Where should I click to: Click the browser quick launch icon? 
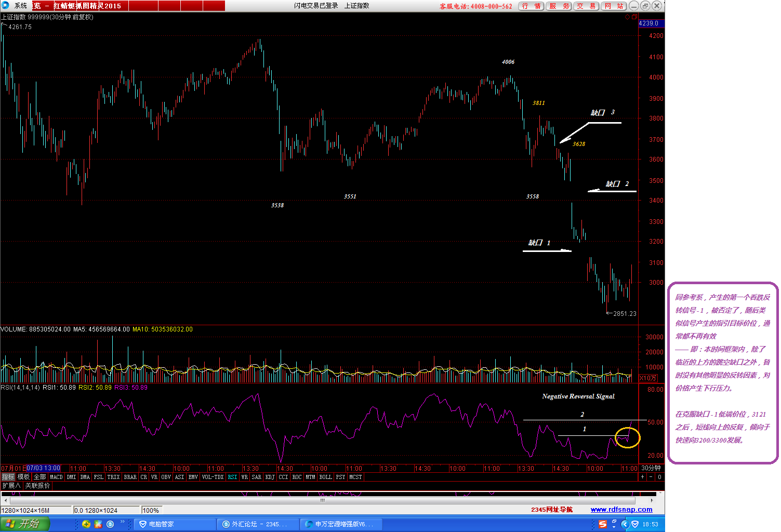pos(110,524)
